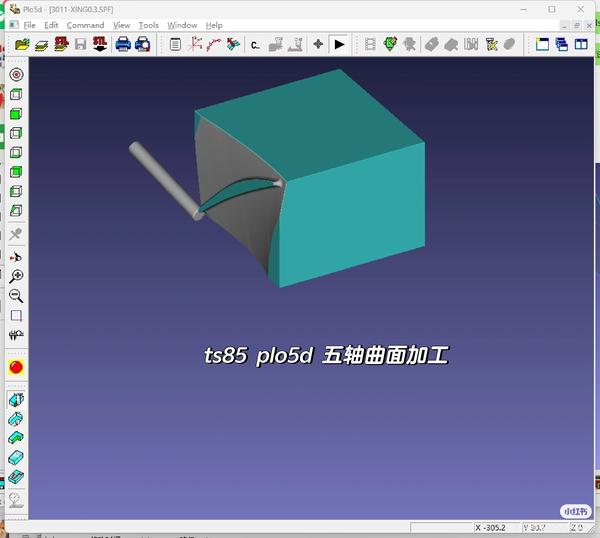Click the red curved toolpath icon

tap(214, 44)
